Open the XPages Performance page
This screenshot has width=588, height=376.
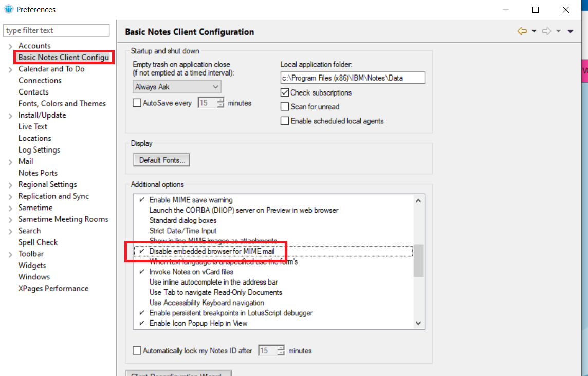point(53,288)
